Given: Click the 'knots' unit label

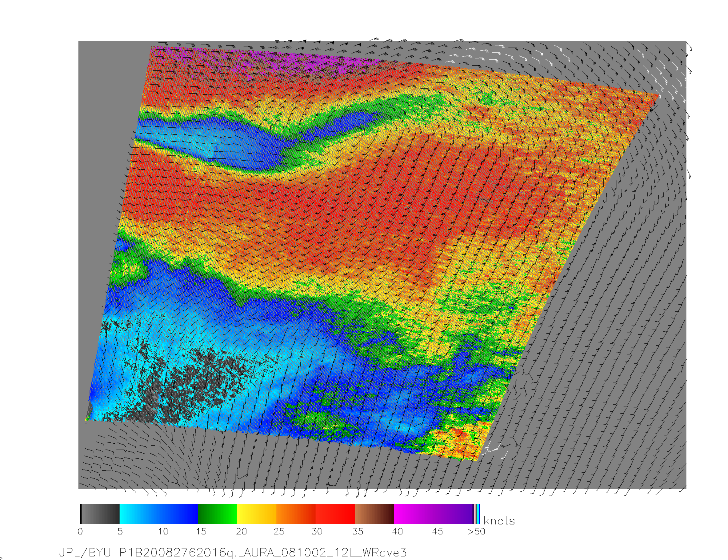Looking at the screenshot, I should point(499,521).
